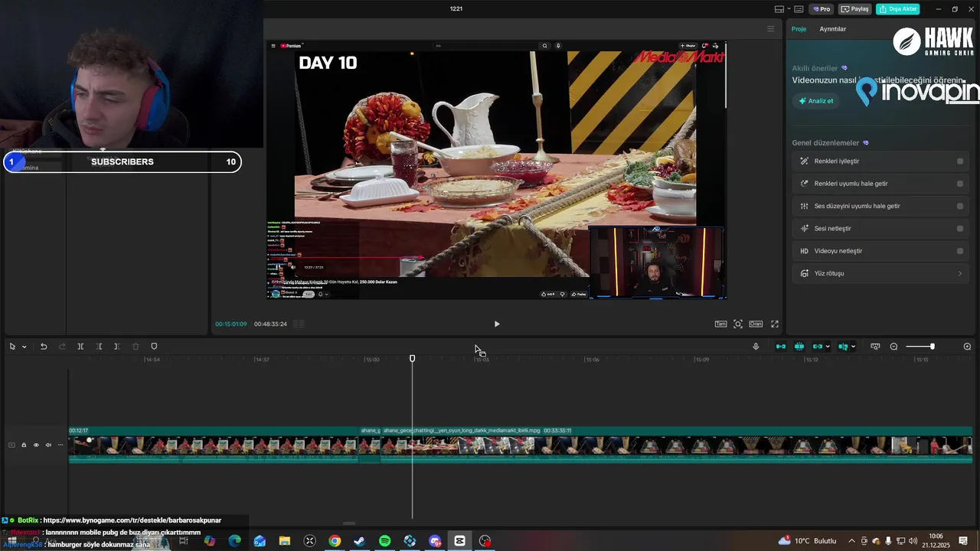Click the 15:06 mark on timeline ruler
This screenshot has height=551, width=980.
pyautogui.click(x=593, y=360)
